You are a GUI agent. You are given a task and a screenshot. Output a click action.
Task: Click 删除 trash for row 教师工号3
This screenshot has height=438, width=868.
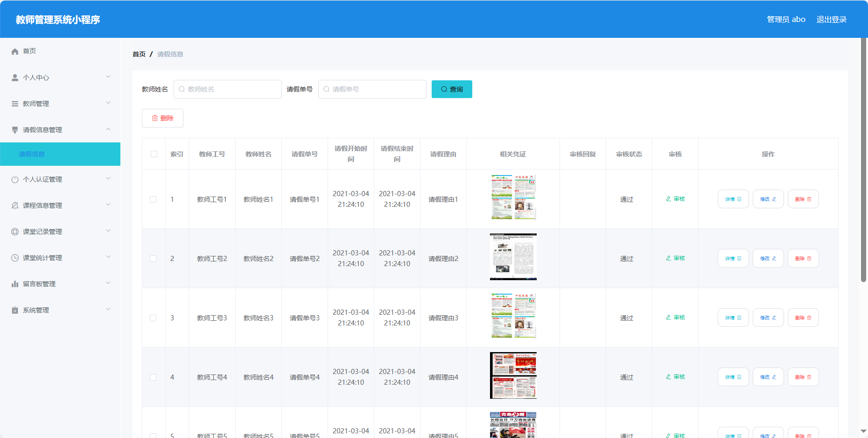pyautogui.click(x=803, y=318)
